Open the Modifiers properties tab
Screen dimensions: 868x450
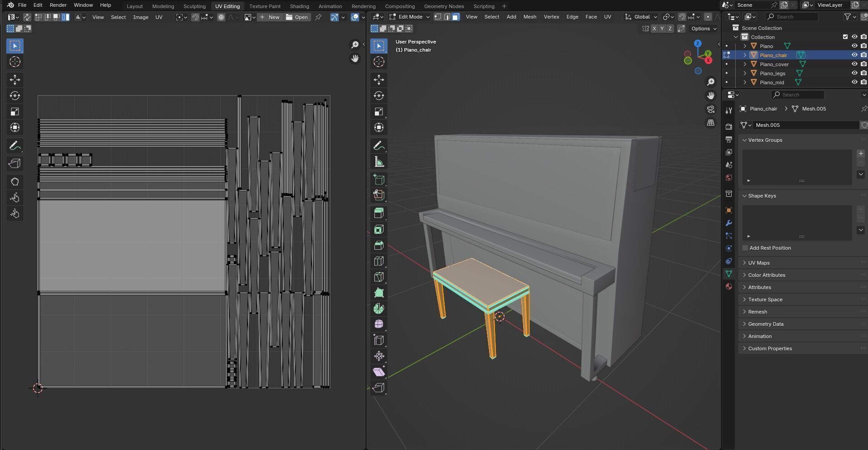tap(729, 223)
